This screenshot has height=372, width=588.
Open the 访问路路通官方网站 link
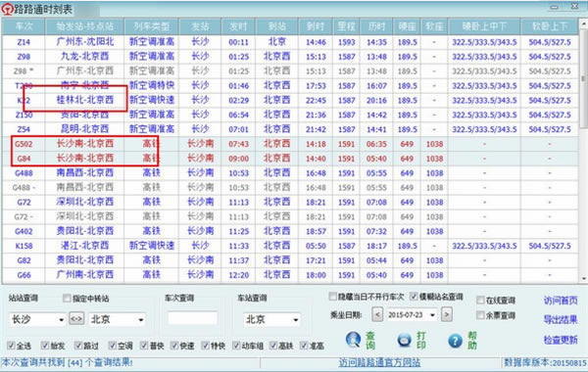coord(379,362)
